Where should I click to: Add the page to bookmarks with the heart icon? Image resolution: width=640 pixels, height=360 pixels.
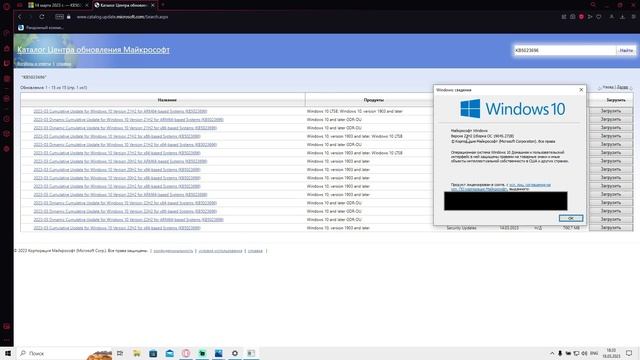tap(599, 17)
